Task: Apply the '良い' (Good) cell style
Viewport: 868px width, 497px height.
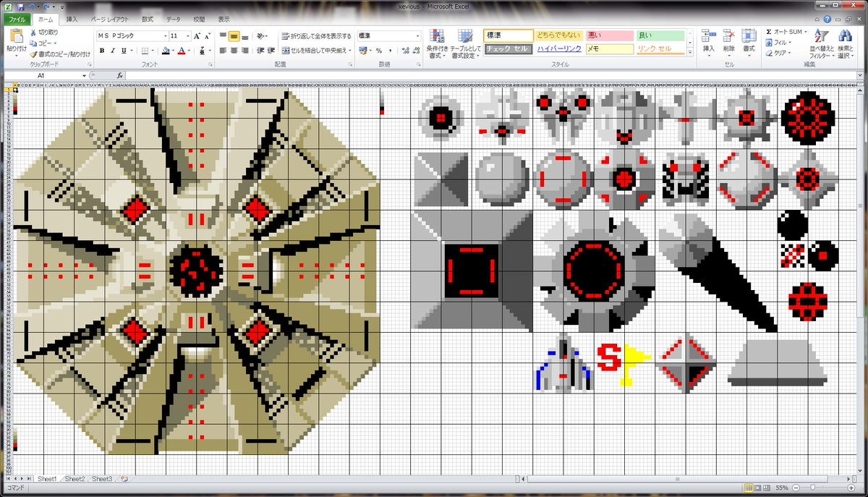Action: [660, 35]
